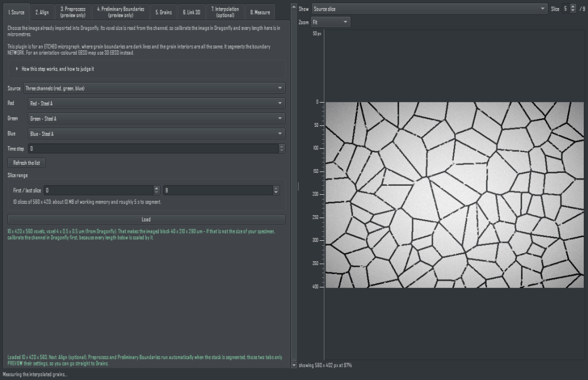
Task: Click the last slice stepper arrows
Action: coord(276,191)
